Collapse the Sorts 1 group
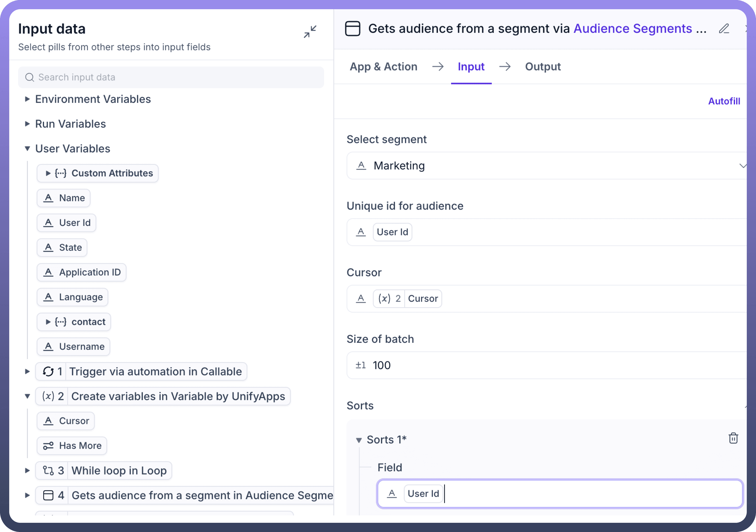This screenshot has width=756, height=532. [x=359, y=440]
